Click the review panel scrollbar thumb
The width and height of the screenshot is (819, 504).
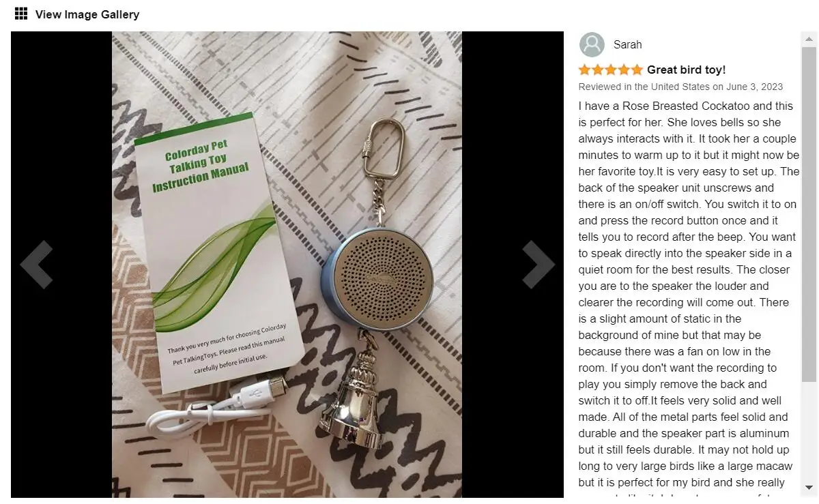click(x=809, y=213)
